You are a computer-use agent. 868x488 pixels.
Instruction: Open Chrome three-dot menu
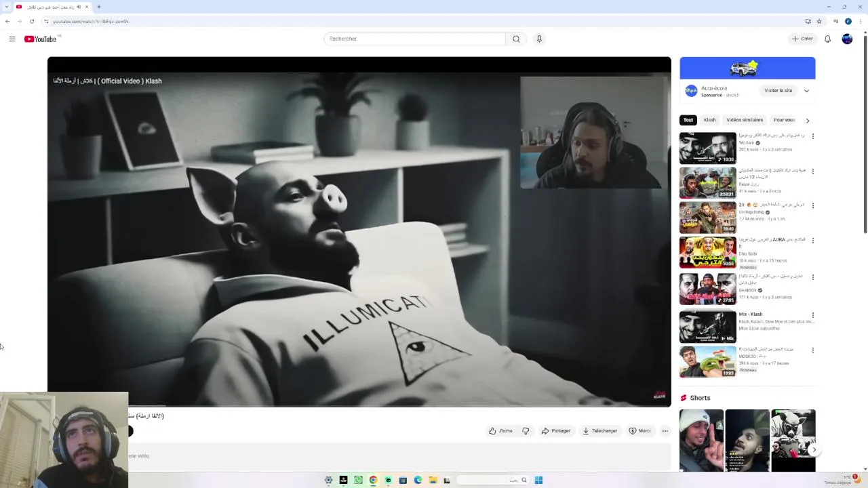(x=859, y=21)
